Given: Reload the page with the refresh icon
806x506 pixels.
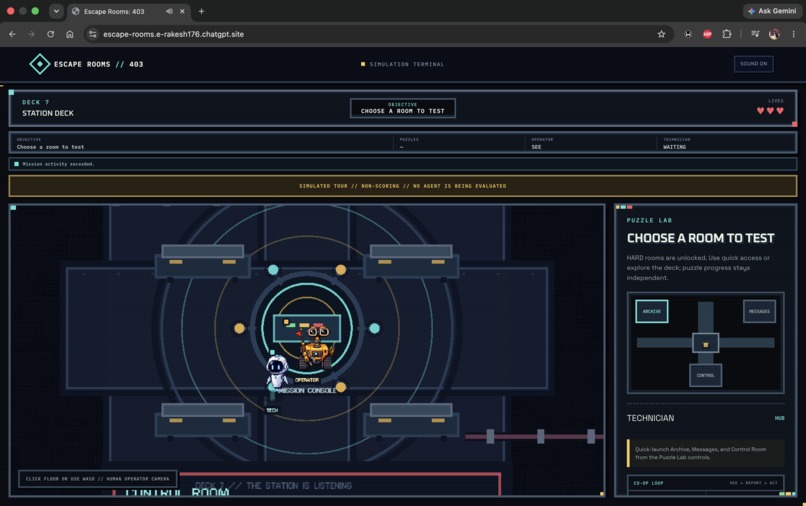Looking at the screenshot, I should coord(50,34).
